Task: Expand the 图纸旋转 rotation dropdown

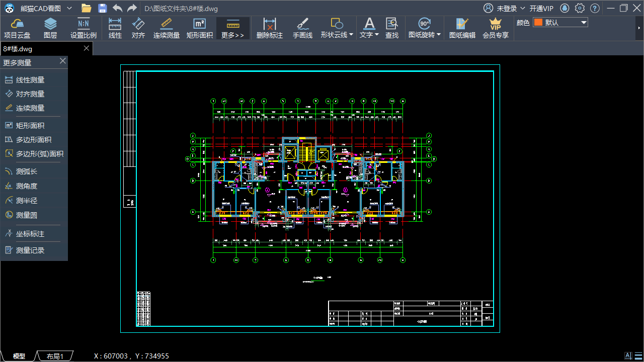Action: pos(439,35)
